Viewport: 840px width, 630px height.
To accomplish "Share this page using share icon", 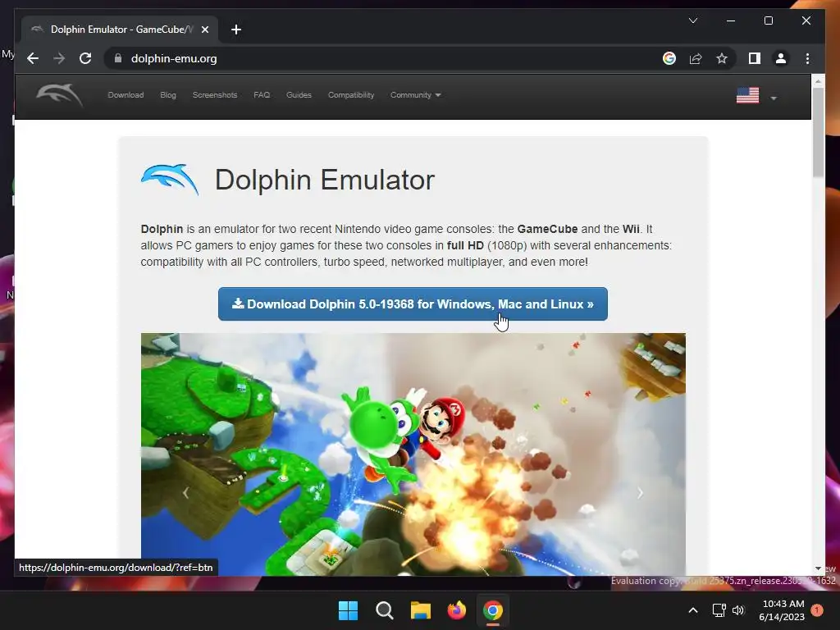I will pyautogui.click(x=696, y=58).
